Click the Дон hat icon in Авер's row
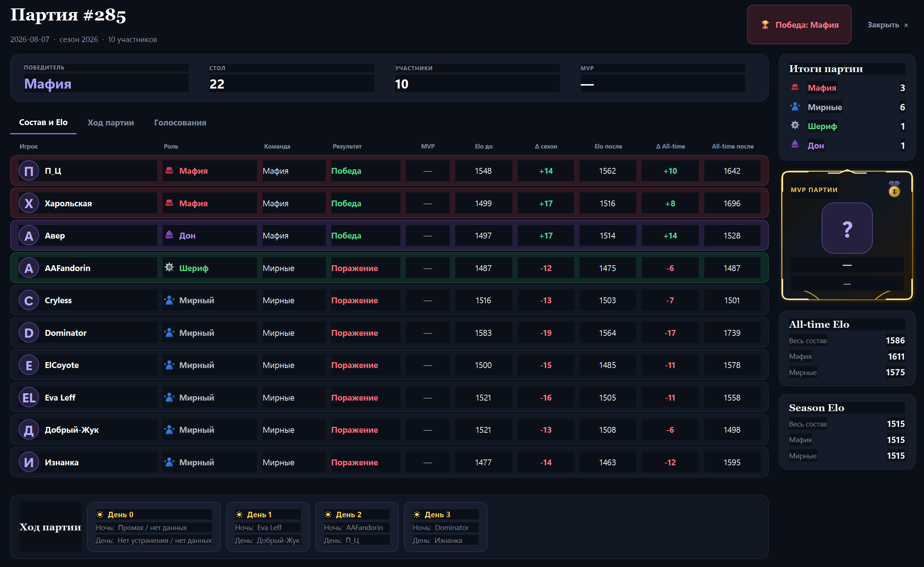 click(170, 235)
